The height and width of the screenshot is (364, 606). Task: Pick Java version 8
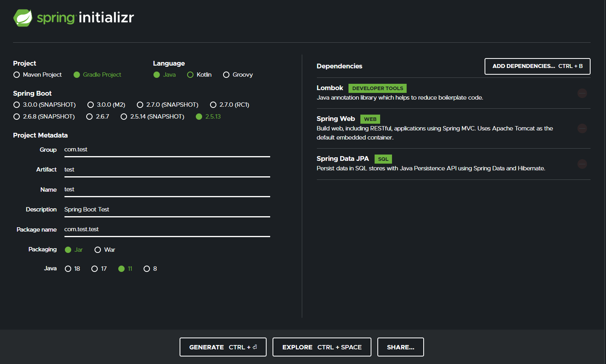[147, 269]
